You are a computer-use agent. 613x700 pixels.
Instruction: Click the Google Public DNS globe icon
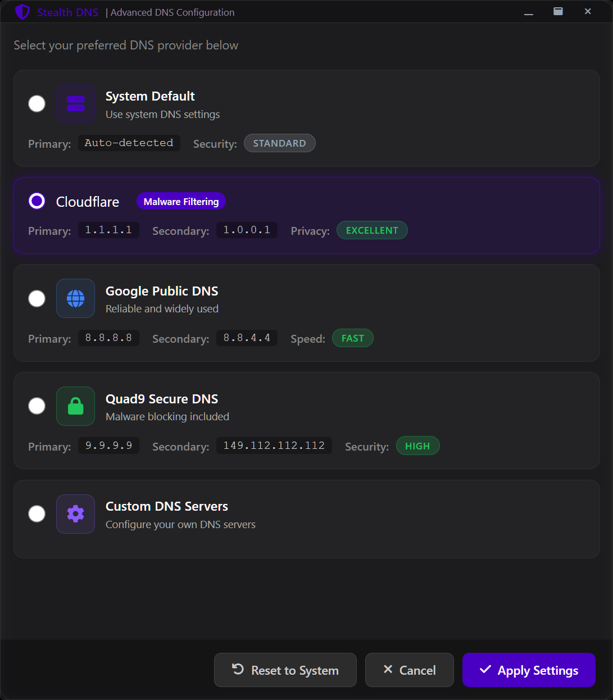(x=75, y=298)
